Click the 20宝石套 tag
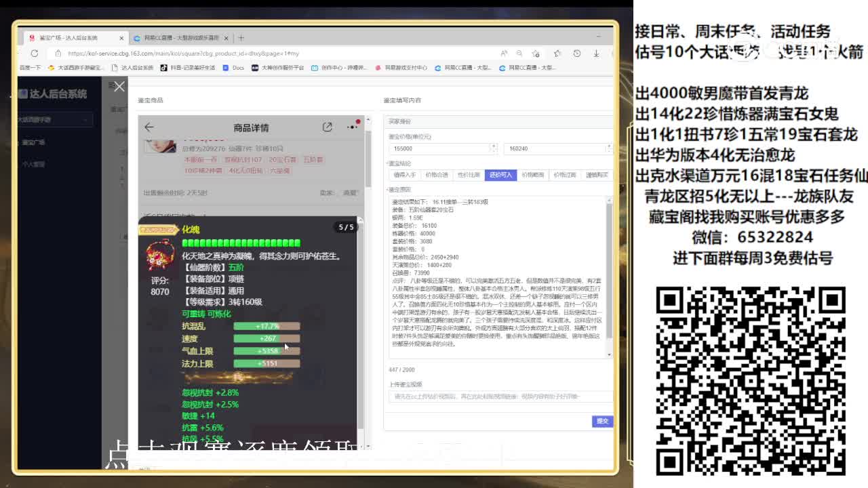This screenshot has width=868, height=488. point(283,160)
